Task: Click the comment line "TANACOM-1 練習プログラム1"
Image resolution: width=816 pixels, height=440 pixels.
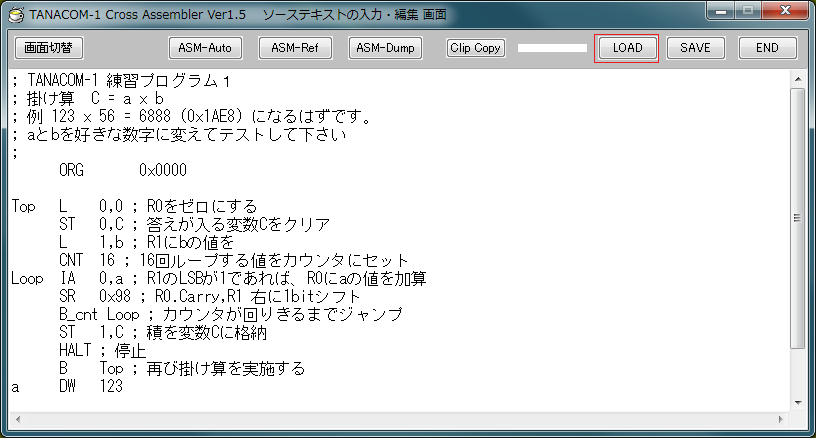Action: [121, 81]
